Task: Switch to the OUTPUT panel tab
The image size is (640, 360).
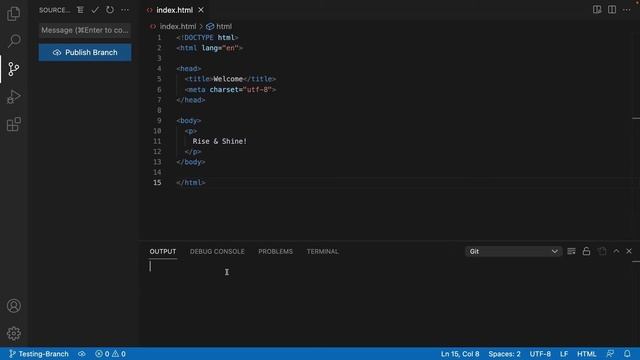Action: (163, 251)
